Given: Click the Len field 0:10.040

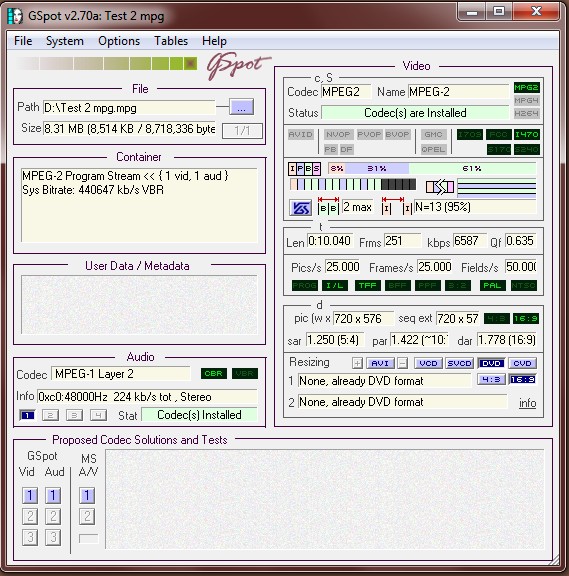Looking at the screenshot, I should 330,241.
